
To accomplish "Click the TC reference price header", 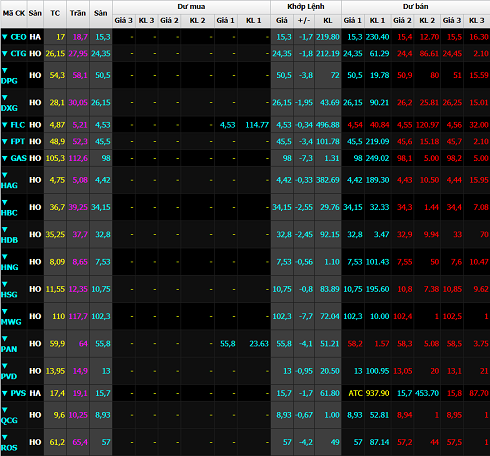I will coord(55,13).
